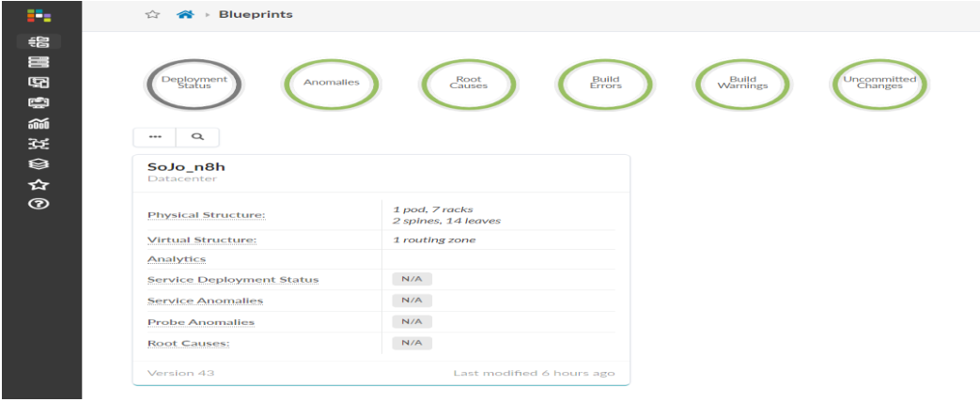Image resolution: width=980 pixels, height=402 pixels.
Task: Open the Favorites star in the sidebar
Action: [39, 185]
